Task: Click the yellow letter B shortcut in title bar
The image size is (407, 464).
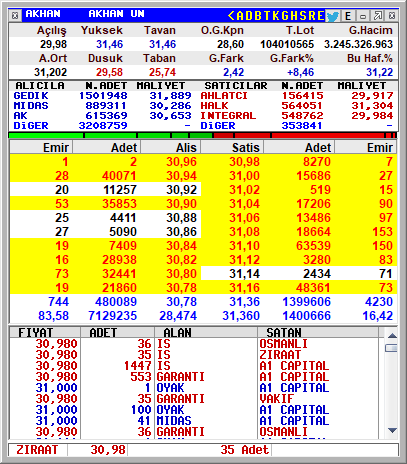Action: (x=258, y=16)
